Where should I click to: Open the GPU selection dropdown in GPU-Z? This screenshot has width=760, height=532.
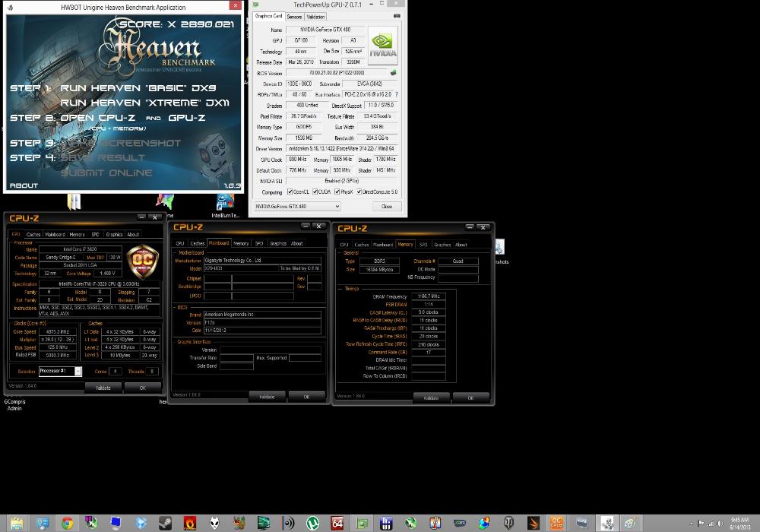click(x=298, y=207)
